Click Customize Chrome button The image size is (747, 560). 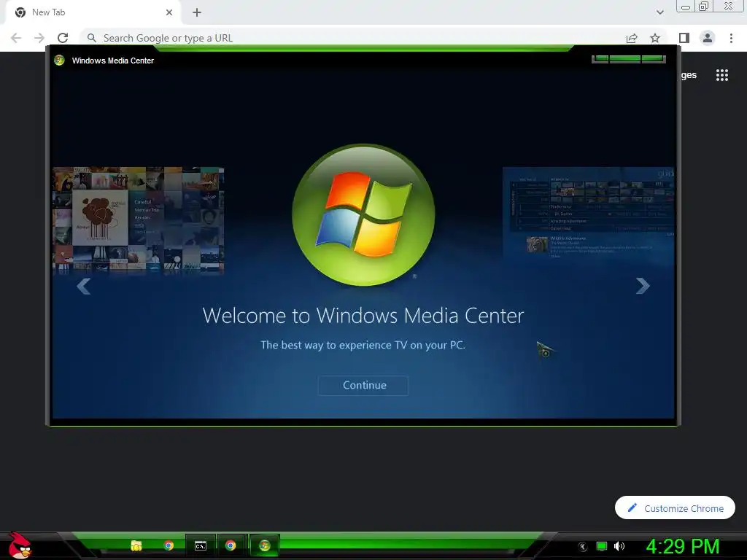click(x=675, y=508)
